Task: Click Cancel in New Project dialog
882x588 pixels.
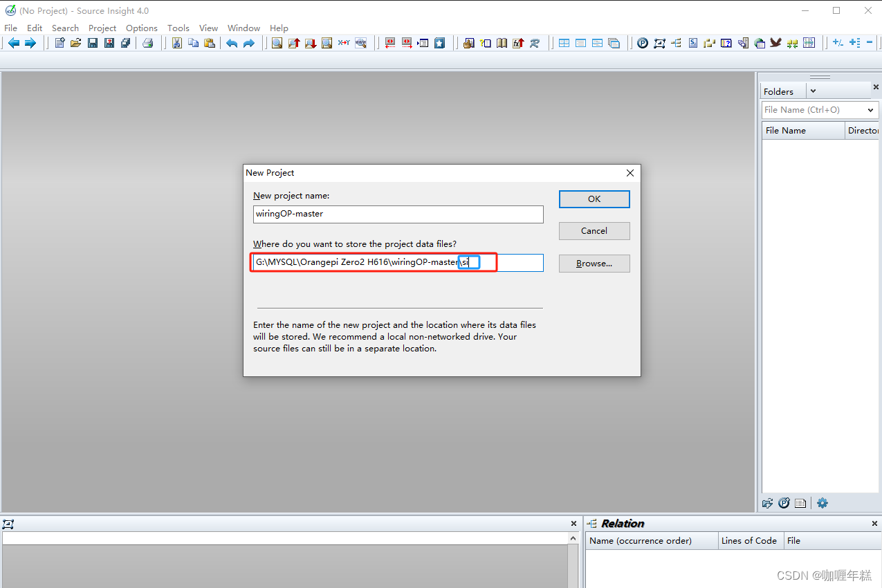Action: point(594,231)
